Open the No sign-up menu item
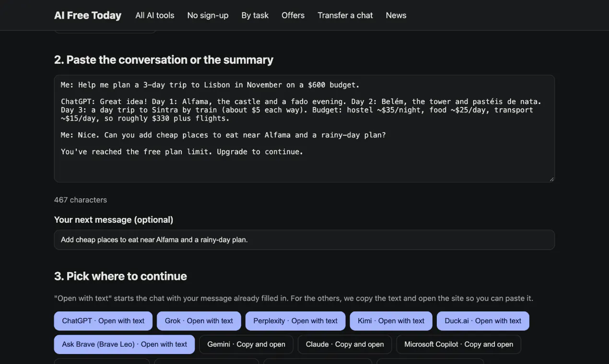This screenshot has width=609, height=364. click(x=208, y=15)
